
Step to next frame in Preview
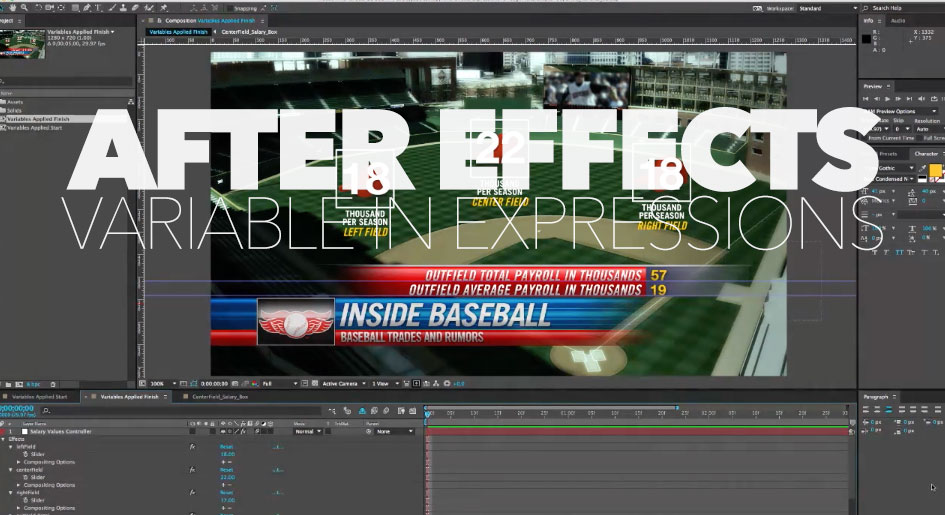click(x=899, y=99)
